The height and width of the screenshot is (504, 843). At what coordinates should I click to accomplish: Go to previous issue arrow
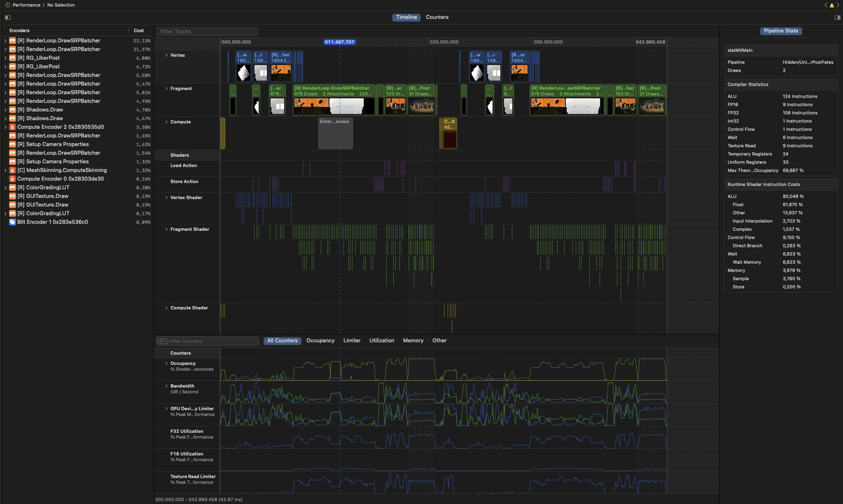(x=826, y=5)
